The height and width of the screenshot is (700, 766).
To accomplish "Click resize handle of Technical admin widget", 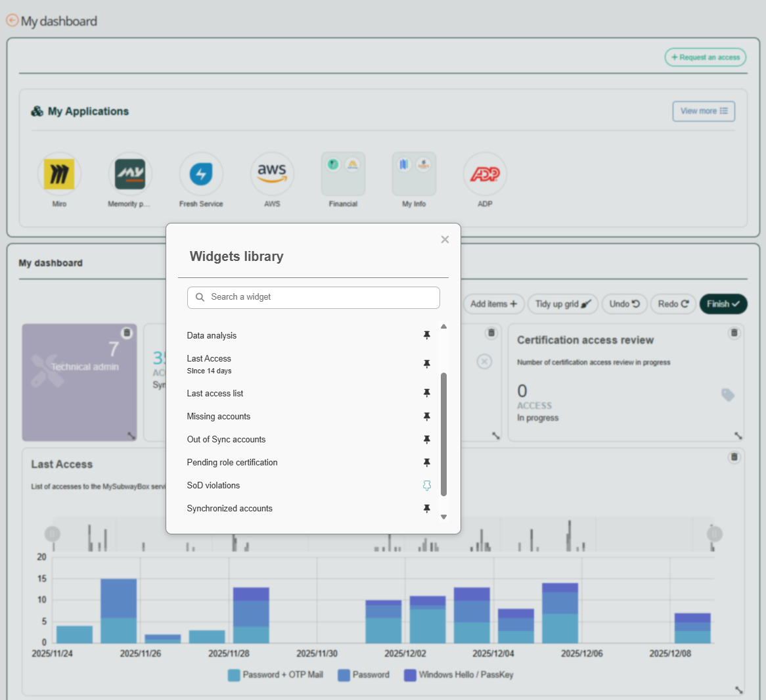I will click(x=131, y=435).
